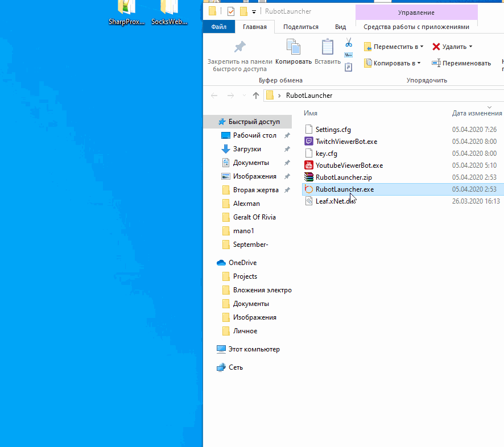Click the Вставить (Paste) clipboard icon
Image resolution: width=504 pixels, height=447 pixels.
tap(328, 48)
